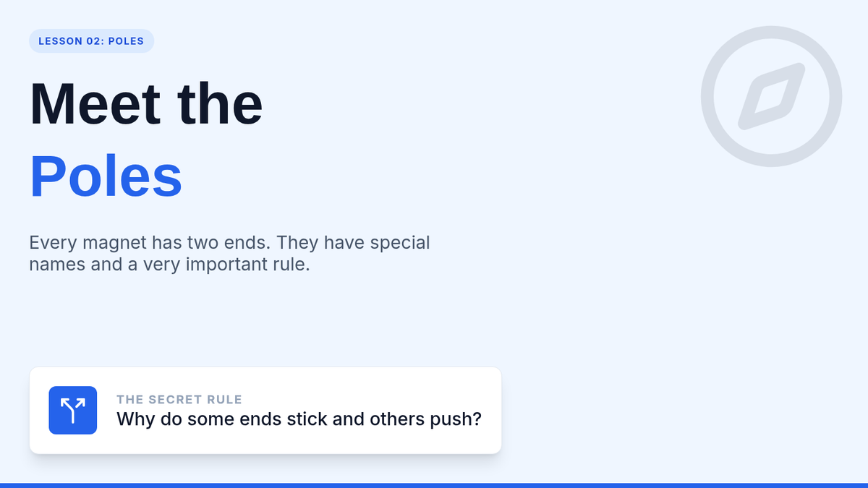Click the "names and a very important rule" line
868x488 pixels.
[x=169, y=265]
